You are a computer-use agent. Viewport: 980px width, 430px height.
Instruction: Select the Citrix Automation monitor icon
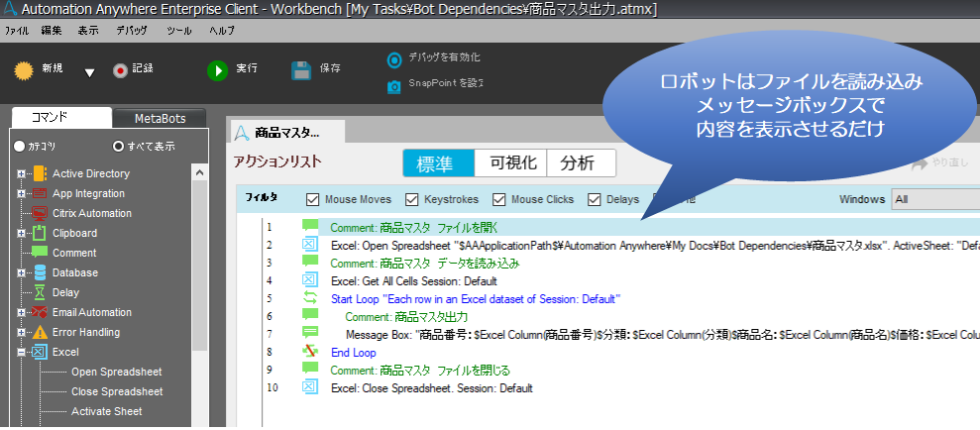(x=40, y=213)
